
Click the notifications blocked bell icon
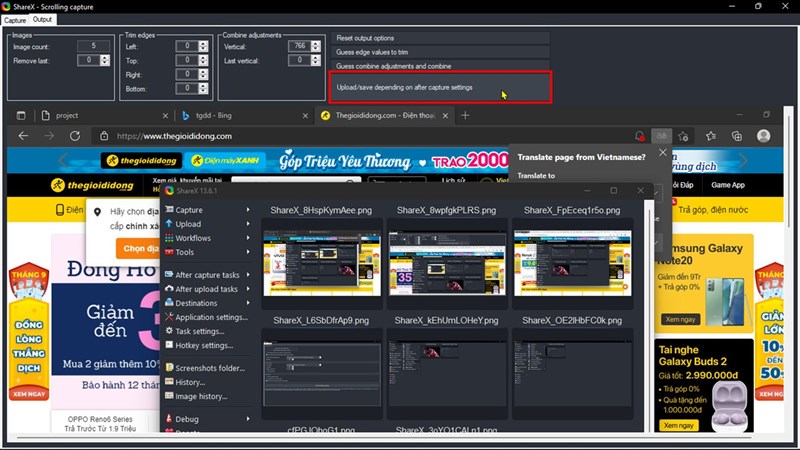tap(639, 136)
